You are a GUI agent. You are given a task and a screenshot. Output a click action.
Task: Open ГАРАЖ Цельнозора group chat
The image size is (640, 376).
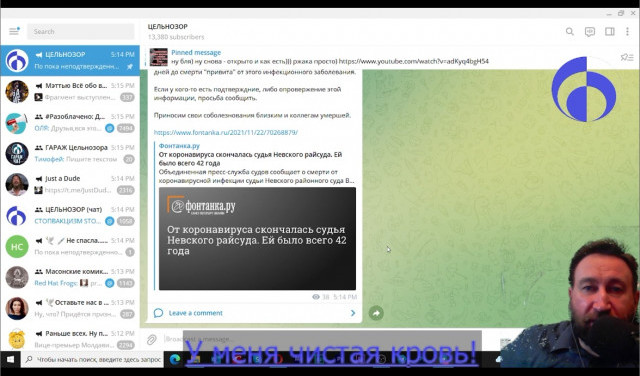(70, 154)
